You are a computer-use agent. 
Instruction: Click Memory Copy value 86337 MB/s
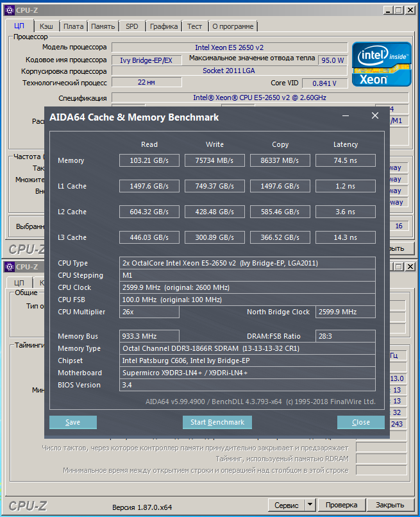pos(280,160)
